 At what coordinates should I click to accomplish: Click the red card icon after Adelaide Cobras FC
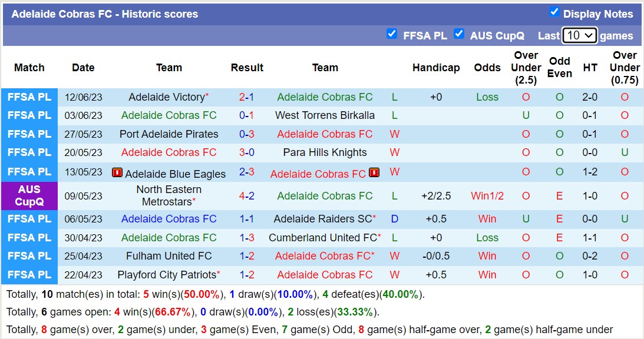374,172
